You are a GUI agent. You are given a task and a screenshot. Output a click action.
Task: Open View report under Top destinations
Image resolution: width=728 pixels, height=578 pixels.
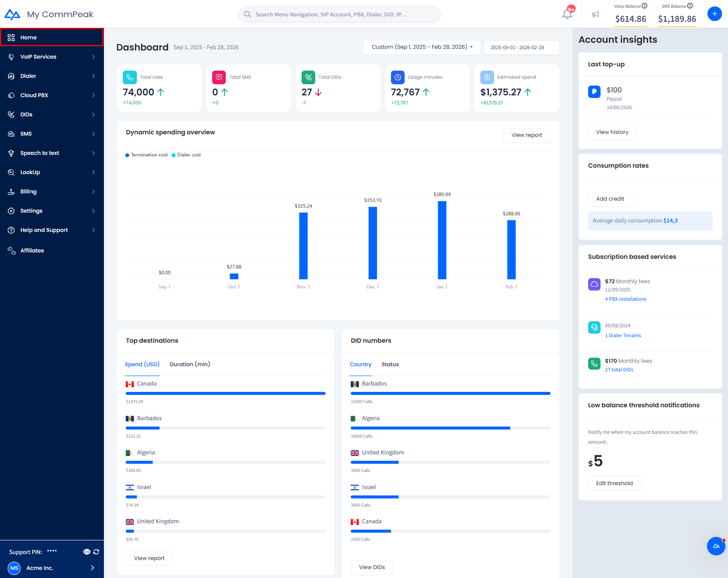[x=149, y=558]
